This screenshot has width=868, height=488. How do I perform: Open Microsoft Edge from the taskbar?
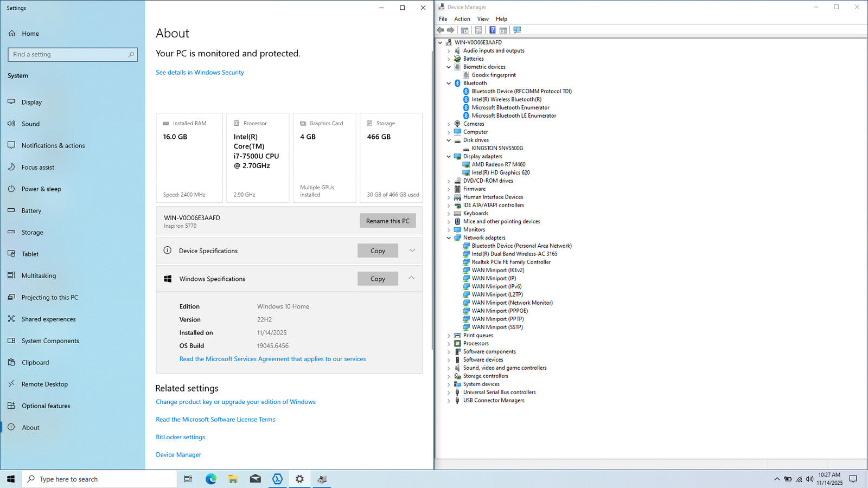coord(211,479)
